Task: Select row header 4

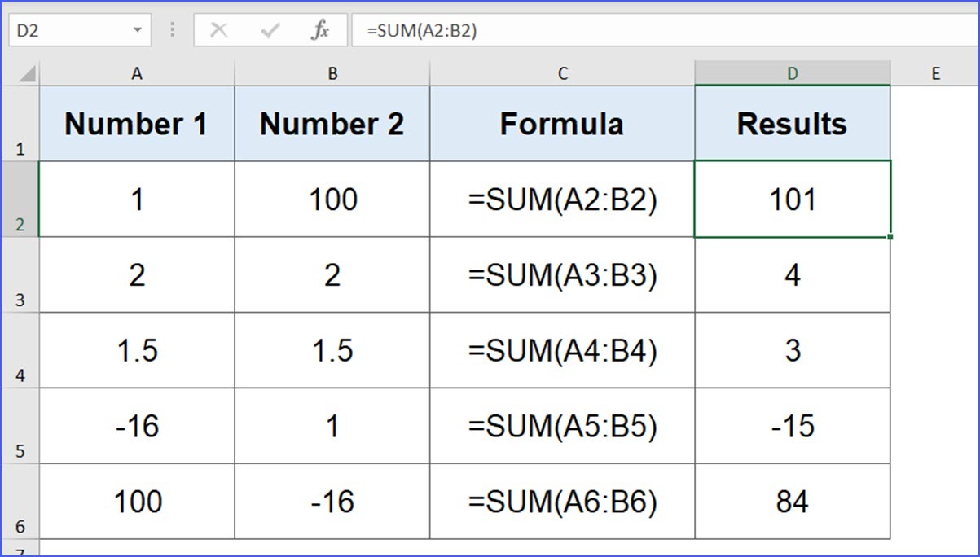Action: click(x=23, y=349)
